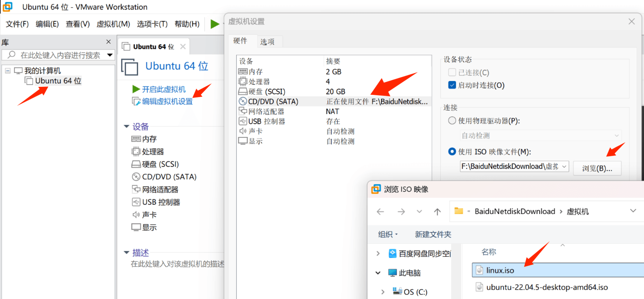Click the CD/DVD disc icon in settings device list
Screen dimensions: 644x299
pos(243,101)
